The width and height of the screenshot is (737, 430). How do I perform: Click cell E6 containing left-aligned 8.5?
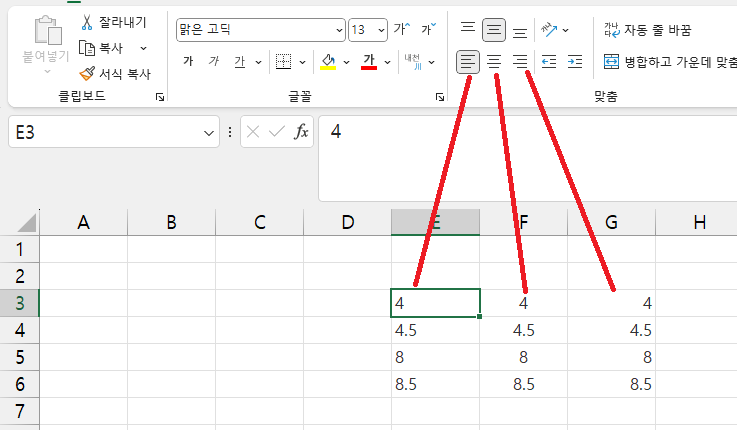coord(435,384)
